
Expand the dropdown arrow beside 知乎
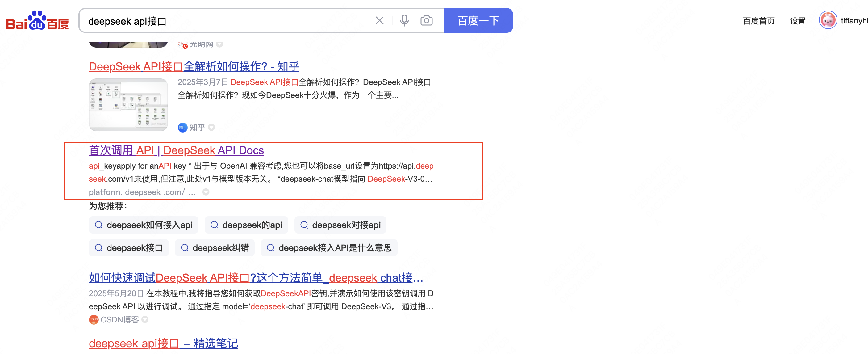tap(211, 128)
